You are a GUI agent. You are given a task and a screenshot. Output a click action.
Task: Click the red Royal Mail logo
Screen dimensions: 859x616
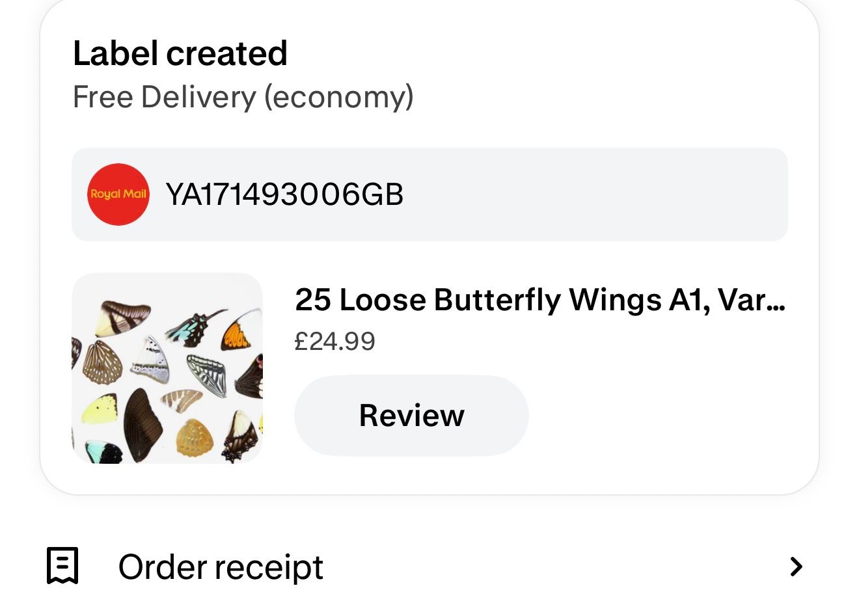pos(118,194)
